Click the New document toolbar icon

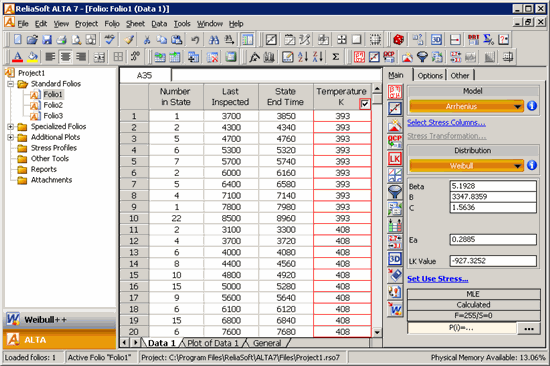[17, 39]
